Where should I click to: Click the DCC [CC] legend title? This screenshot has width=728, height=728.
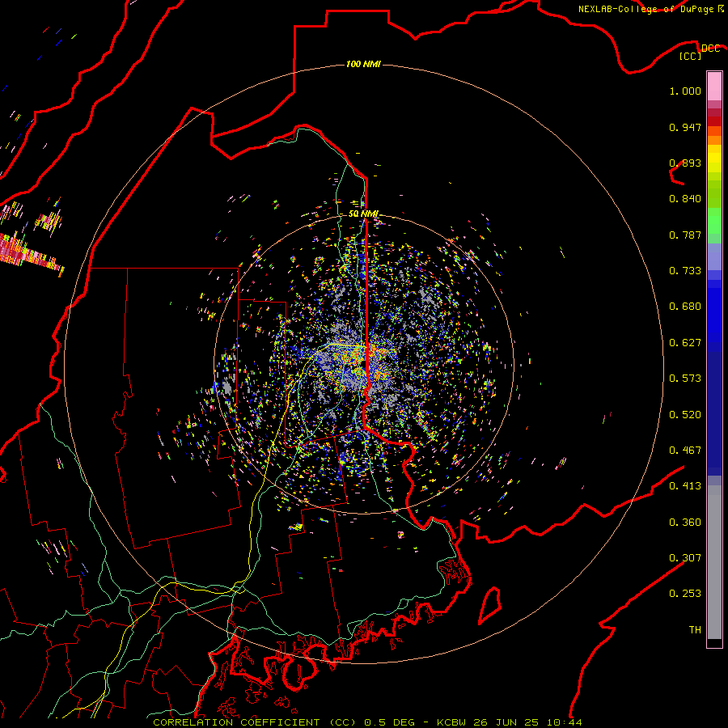[x=700, y=52]
